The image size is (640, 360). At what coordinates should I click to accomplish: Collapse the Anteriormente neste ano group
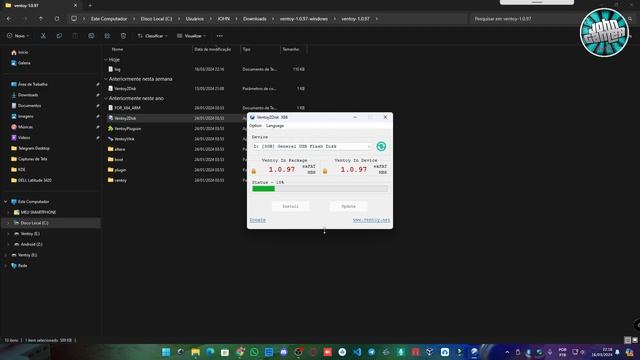tap(106, 98)
